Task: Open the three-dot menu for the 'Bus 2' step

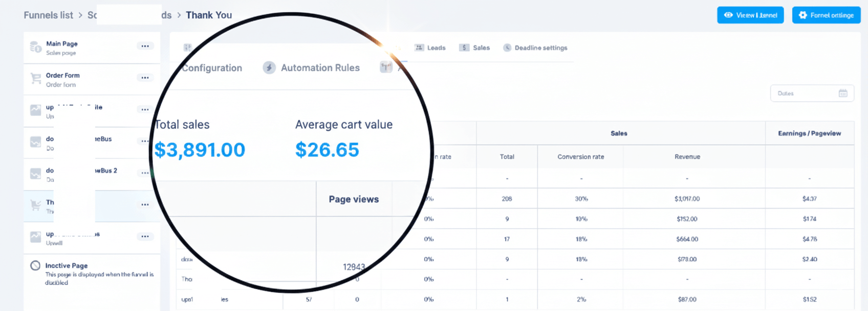Action: 145,173
